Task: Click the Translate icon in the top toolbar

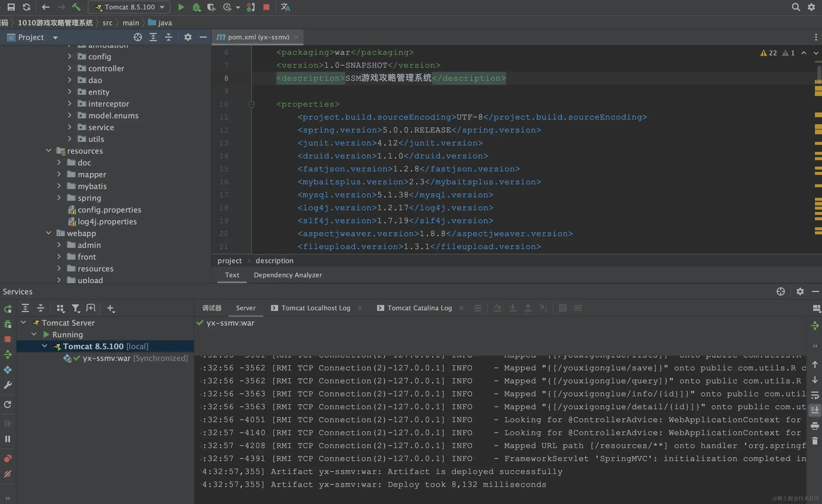Action: point(285,7)
